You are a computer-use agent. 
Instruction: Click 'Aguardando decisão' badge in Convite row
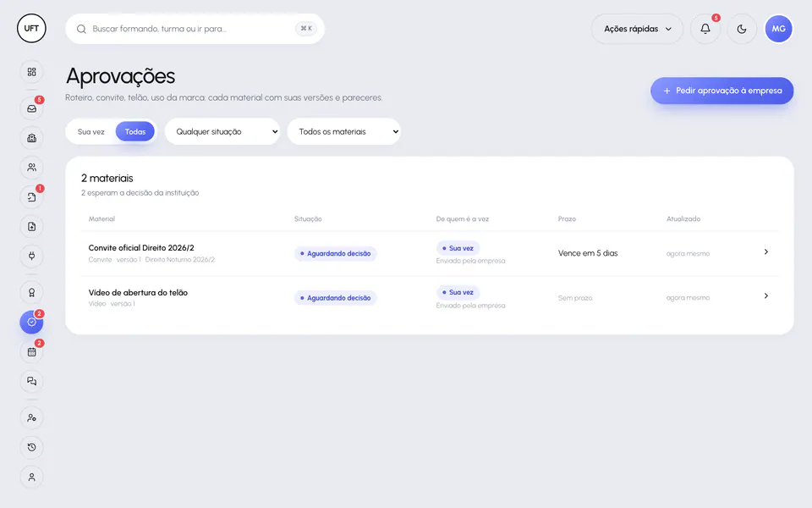[x=336, y=253]
